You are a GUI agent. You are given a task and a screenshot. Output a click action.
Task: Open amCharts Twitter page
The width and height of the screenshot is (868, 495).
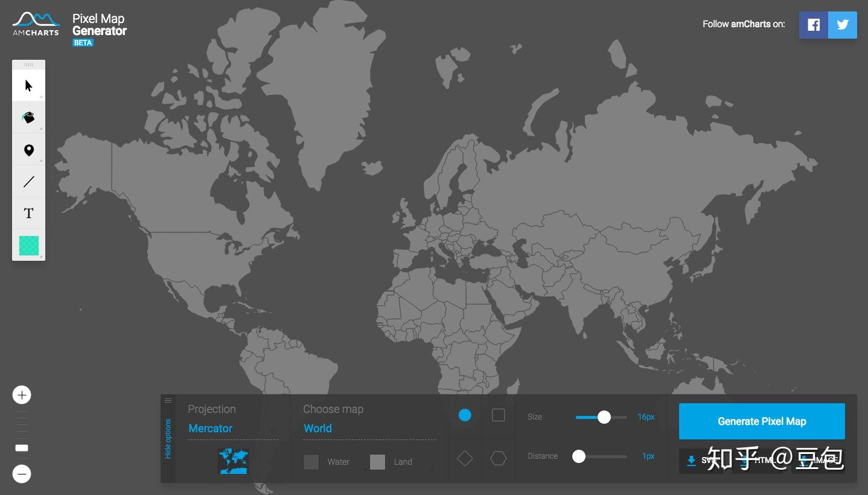click(x=843, y=25)
